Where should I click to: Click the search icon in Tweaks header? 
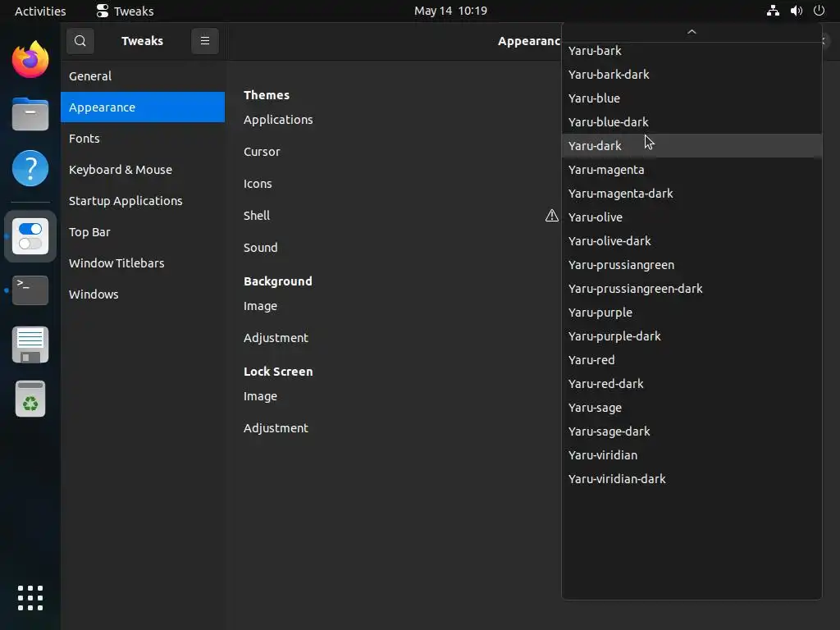click(80, 41)
